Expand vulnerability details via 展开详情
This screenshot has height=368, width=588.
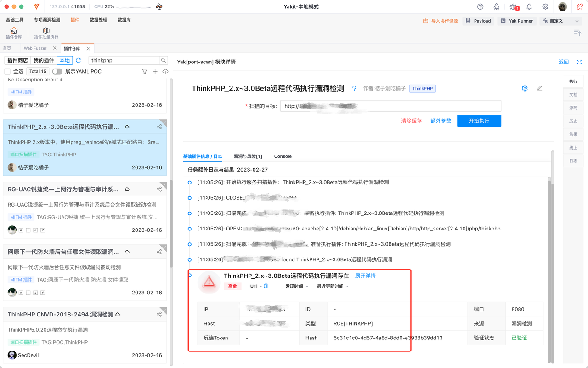tap(365, 276)
